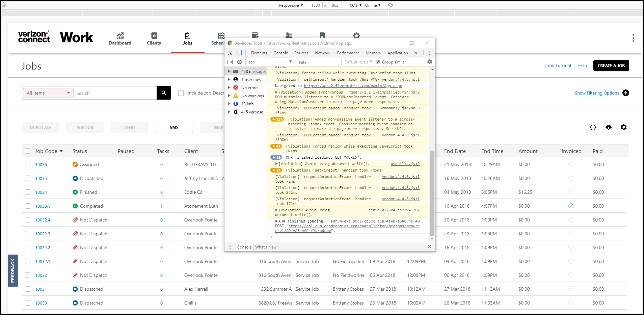Screen dimensions: 644x315
Task: Open the three-dot menu at top right of page
Action: 633,38
